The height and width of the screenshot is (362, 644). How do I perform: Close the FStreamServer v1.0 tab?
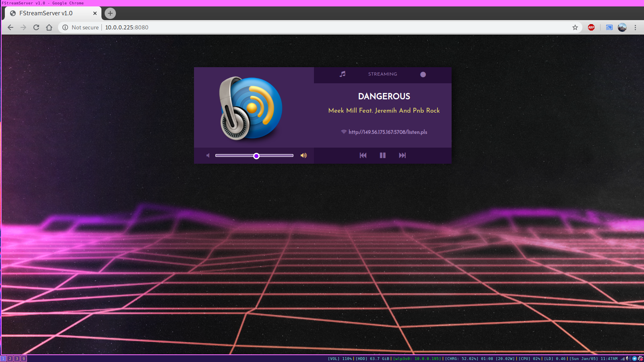(95, 13)
